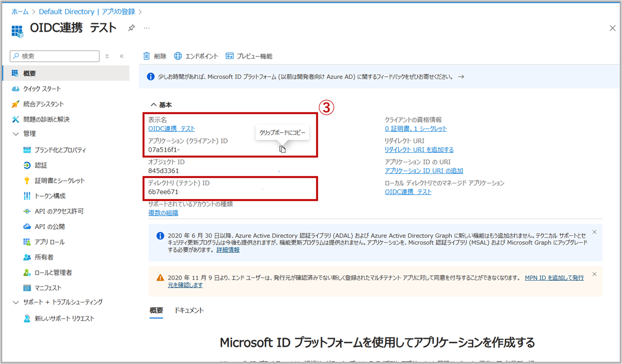Click the 削除 trash icon
This screenshot has width=622, height=364.
146,56
